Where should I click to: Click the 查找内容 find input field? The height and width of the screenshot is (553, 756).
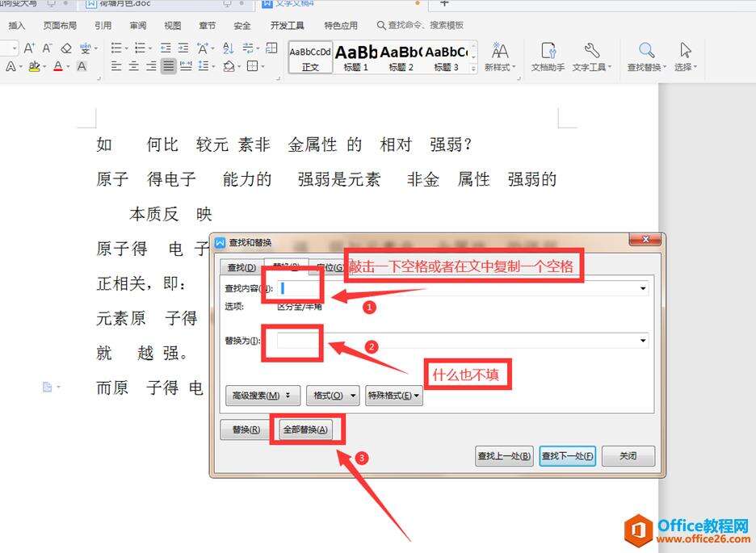click(x=463, y=288)
